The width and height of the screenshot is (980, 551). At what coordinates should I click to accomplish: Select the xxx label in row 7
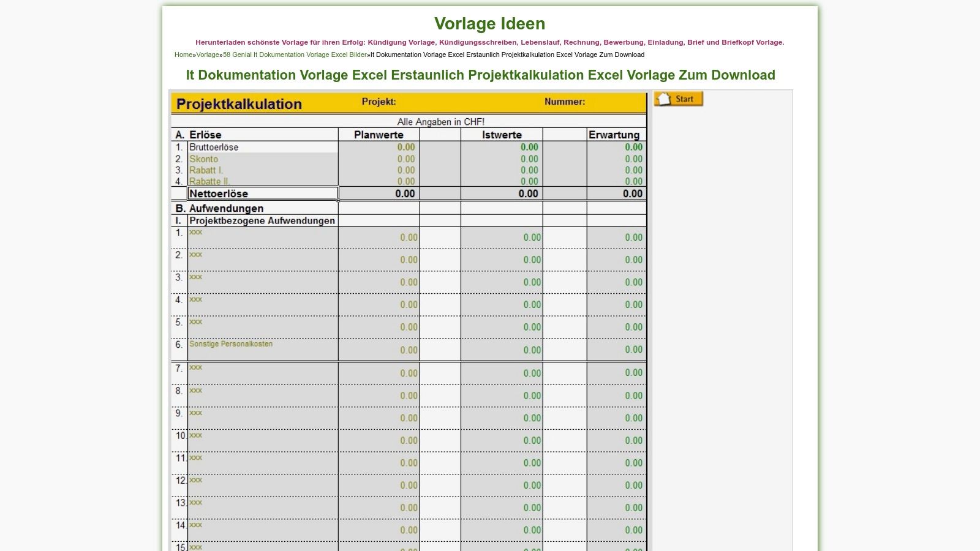pos(195,367)
